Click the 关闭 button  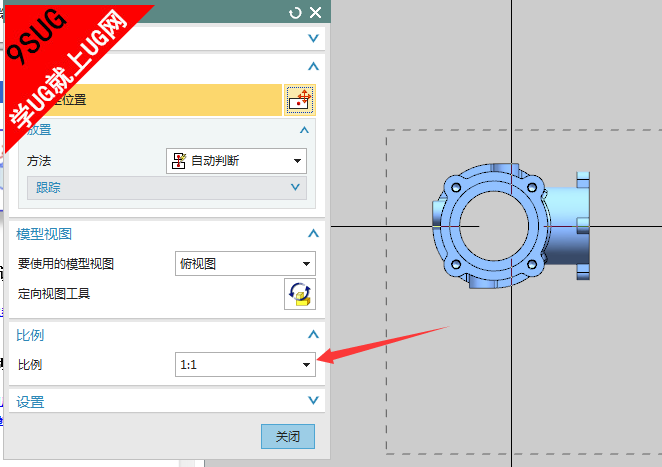tap(288, 436)
